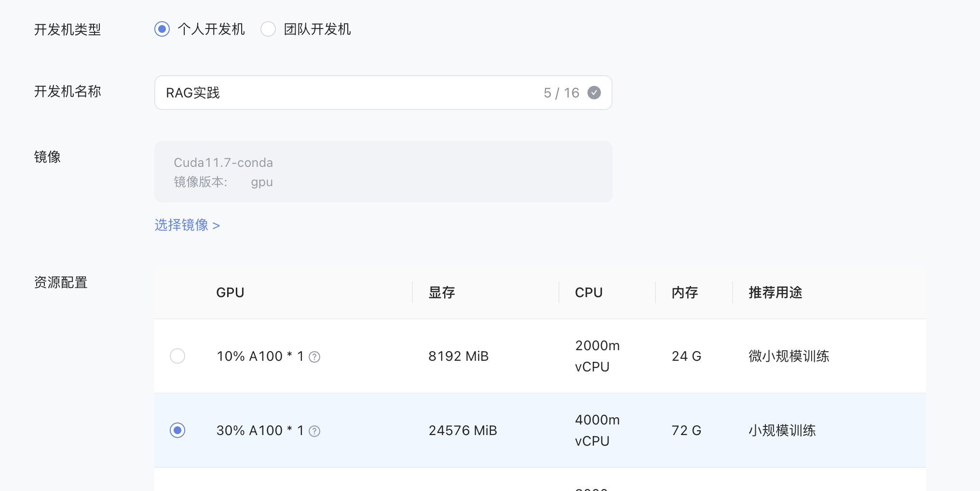Click the CPU column header

coord(589,293)
